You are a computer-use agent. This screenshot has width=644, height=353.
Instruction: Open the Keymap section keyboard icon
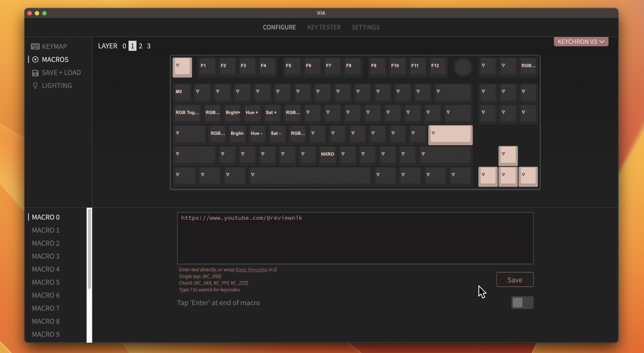pyautogui.click(x=35, y=46)
